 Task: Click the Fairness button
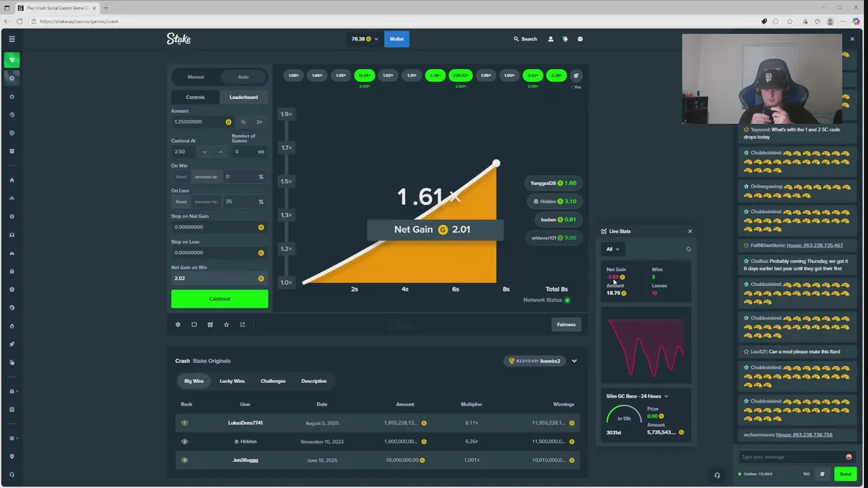pyautogui.click(x=566, y=325)
